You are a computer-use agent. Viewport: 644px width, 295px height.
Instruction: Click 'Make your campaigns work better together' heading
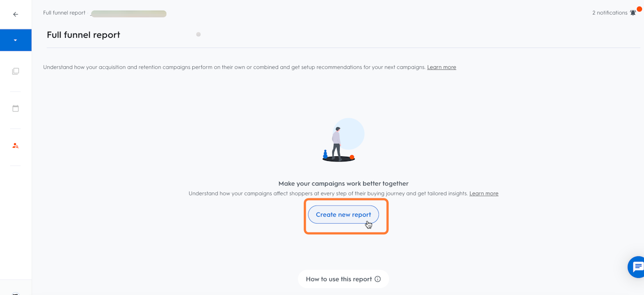pyautogui.click(x=343, y=183)
